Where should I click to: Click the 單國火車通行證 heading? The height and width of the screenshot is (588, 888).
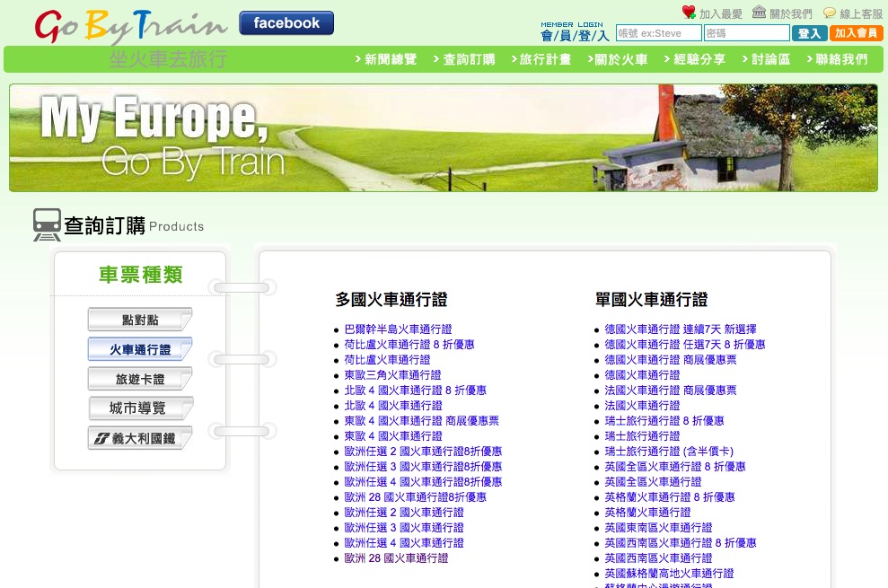651,300
